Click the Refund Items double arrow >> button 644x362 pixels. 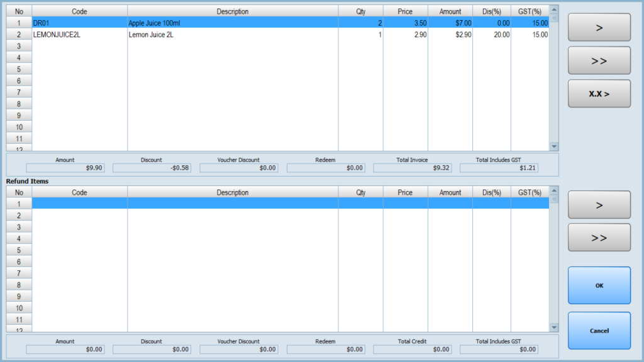599,238
